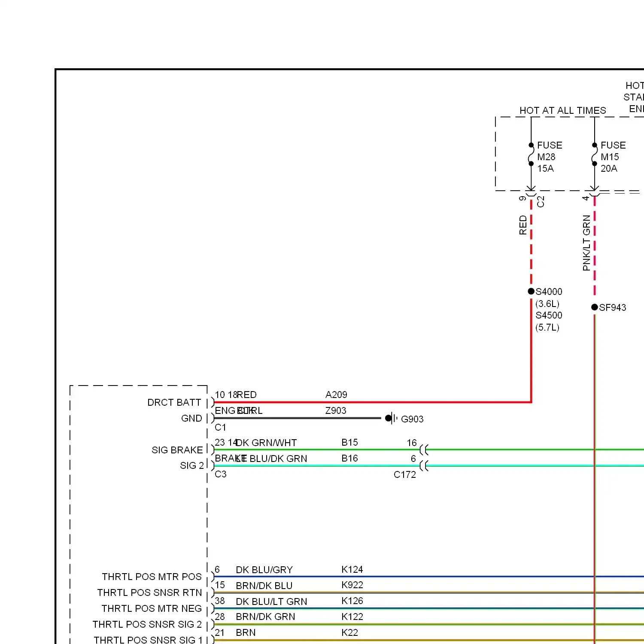Click circuit code K22
This screenshot has height=644, width=644.
coord(349,632)
